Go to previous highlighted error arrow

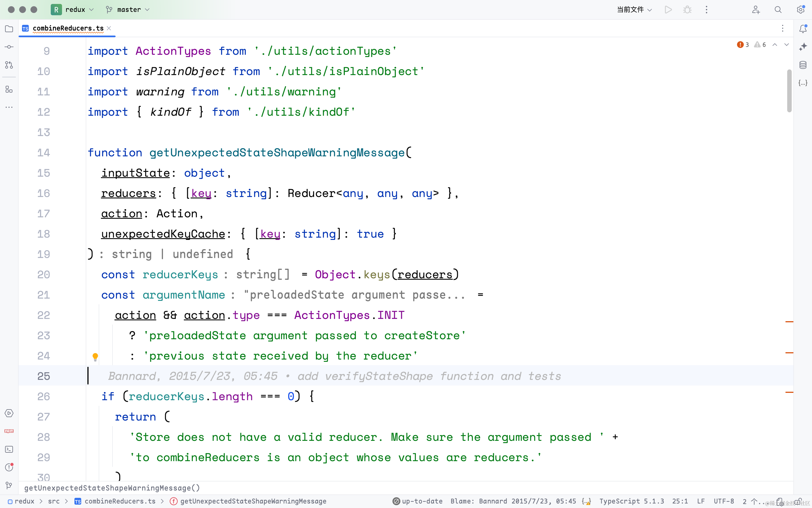click(775, 45)
